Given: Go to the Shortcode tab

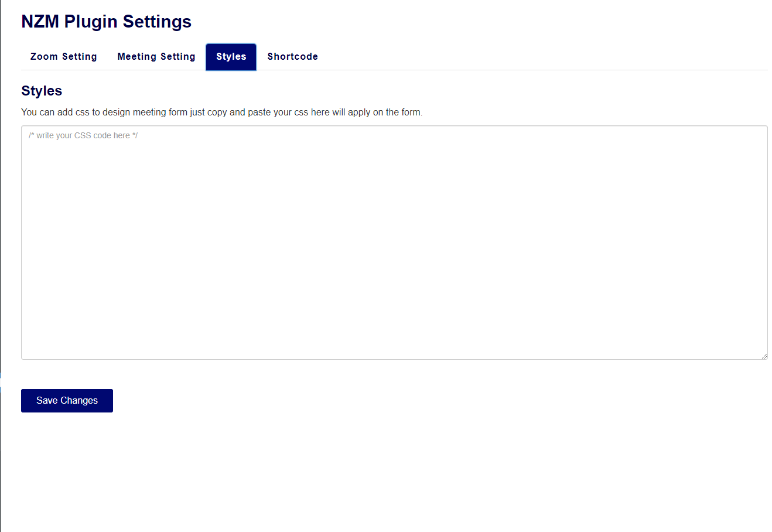Looking at the screenshot, I should pyautogui.click(x=293, y=57).
